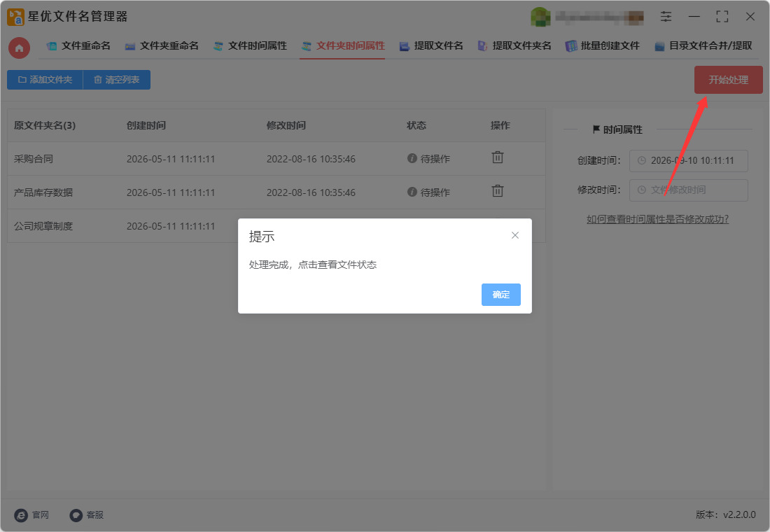Click the user avatar image
Screen dimensions: 770x532
(x=540, y=17)
